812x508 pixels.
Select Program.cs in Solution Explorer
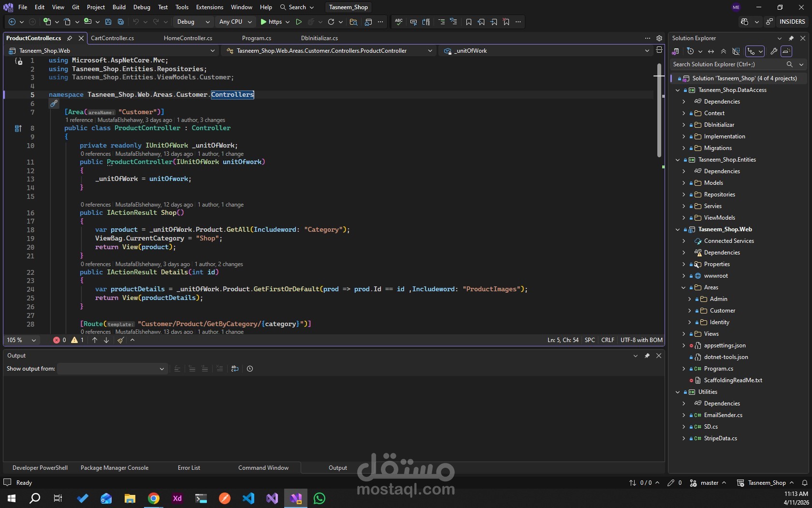click(x=718, y=369)
